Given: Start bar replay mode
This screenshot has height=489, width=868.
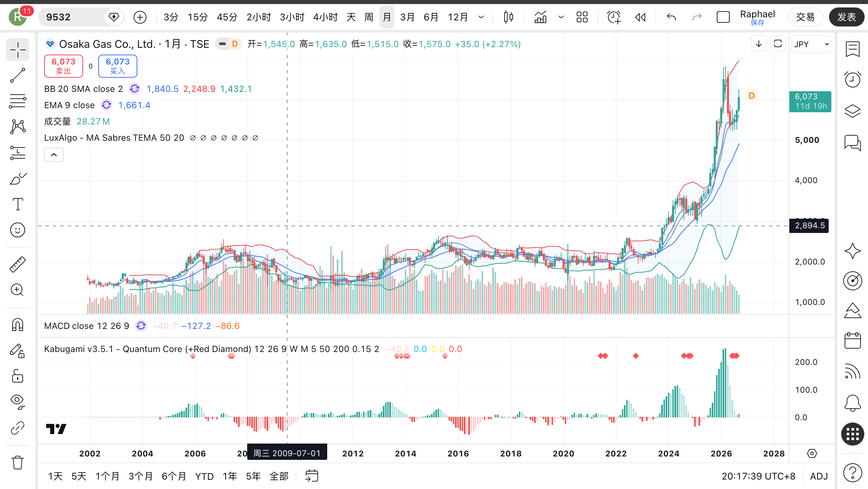Looking at the screenshot, I should [x=640, y=17].
